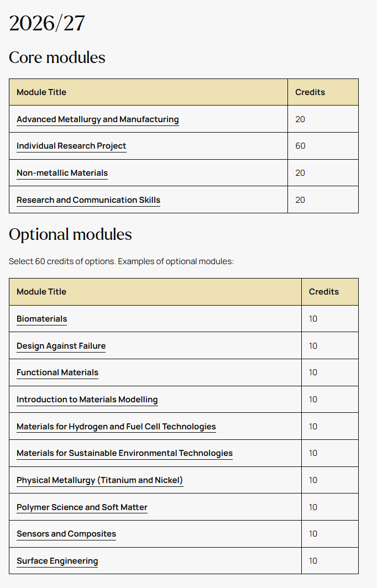Open Materials for Hydrogen and Fuel Cell Technologies

[x=116, y=427]
